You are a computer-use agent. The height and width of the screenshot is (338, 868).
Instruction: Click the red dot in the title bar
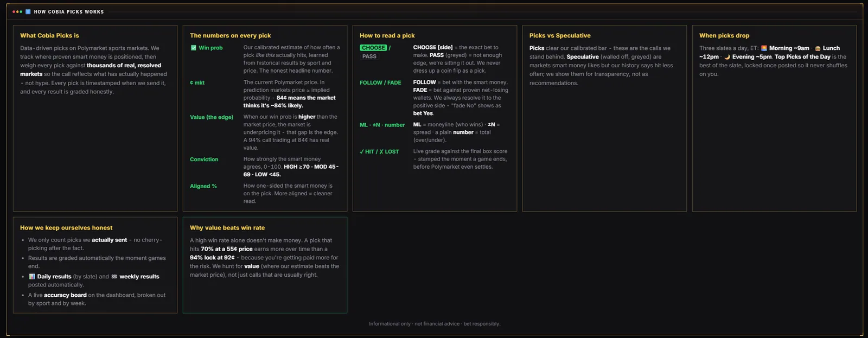[x=14, y=11]
